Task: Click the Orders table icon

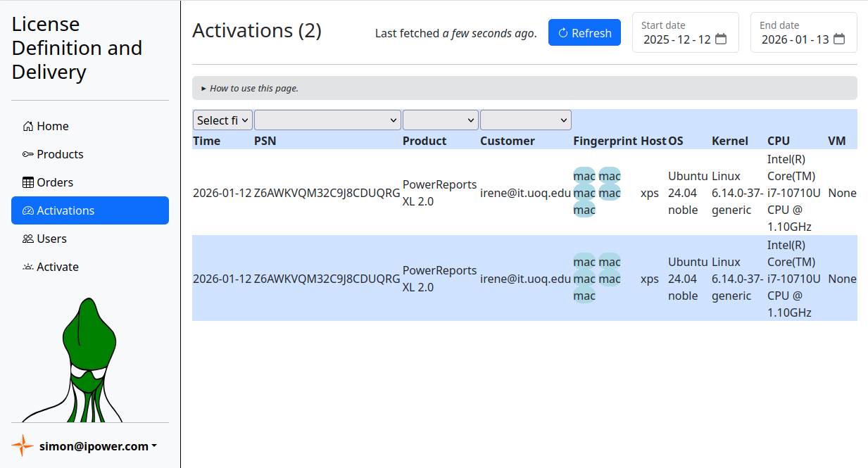Action: [x=28, y=183]
